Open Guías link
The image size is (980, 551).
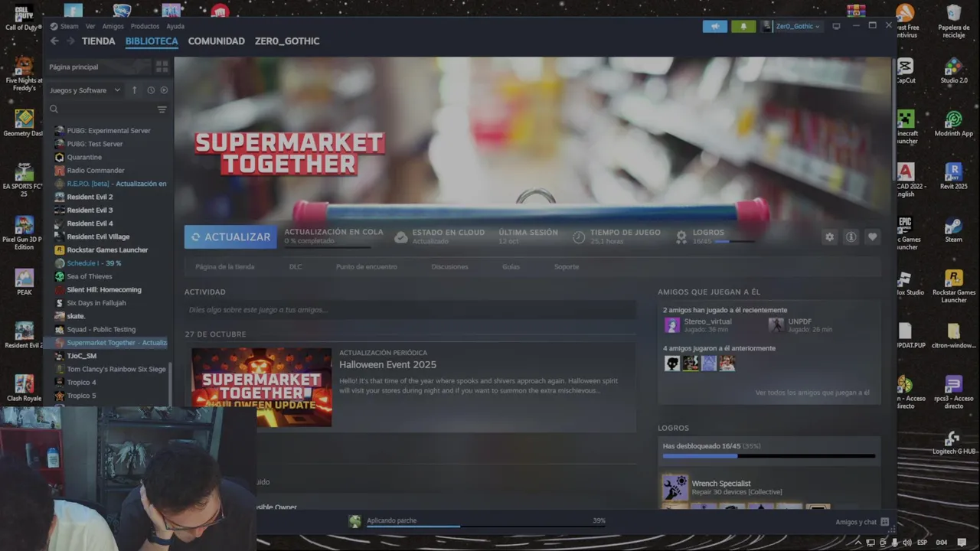coord(511,267)
